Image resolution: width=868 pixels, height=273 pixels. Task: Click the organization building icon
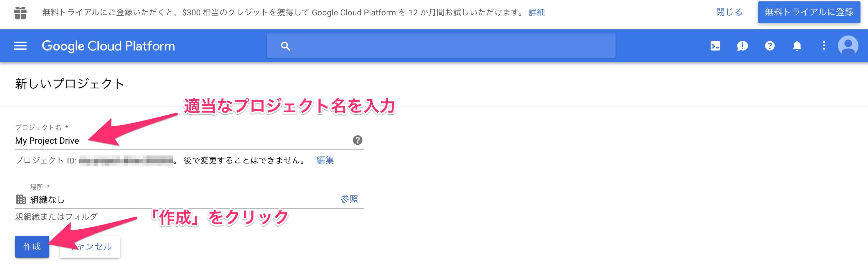[x=21, y=199]
